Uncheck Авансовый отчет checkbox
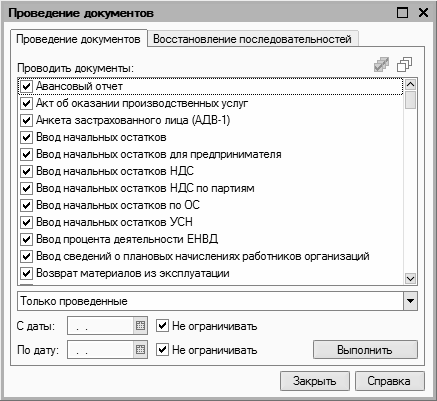Screen dimensions: 437x401 [26, 87]
